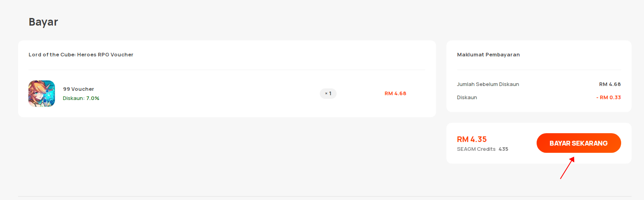Click the item price RM 4.68
This screenshot has width=644, height=200.
396,94
